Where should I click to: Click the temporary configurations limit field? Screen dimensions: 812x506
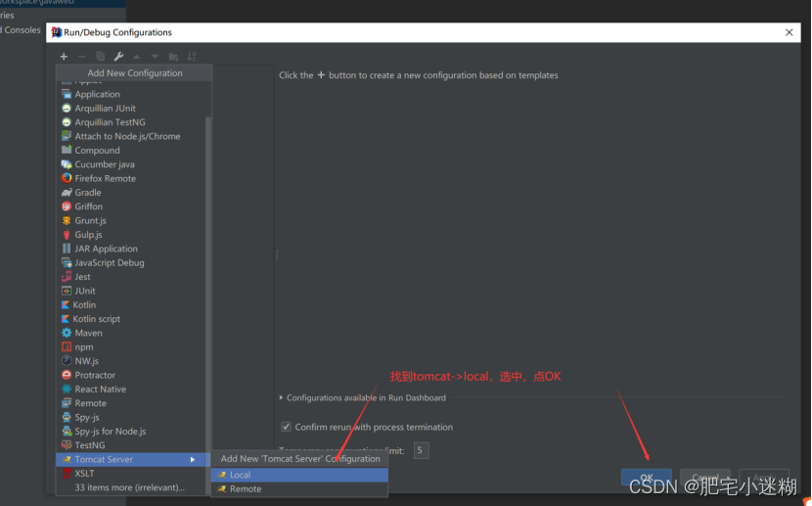click(421, 450)
